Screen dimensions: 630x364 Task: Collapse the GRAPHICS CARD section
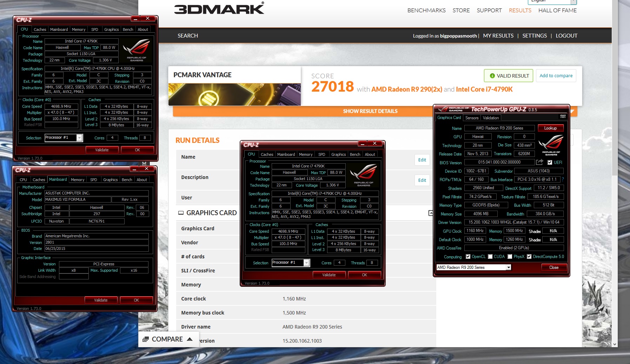click(431, 213)
